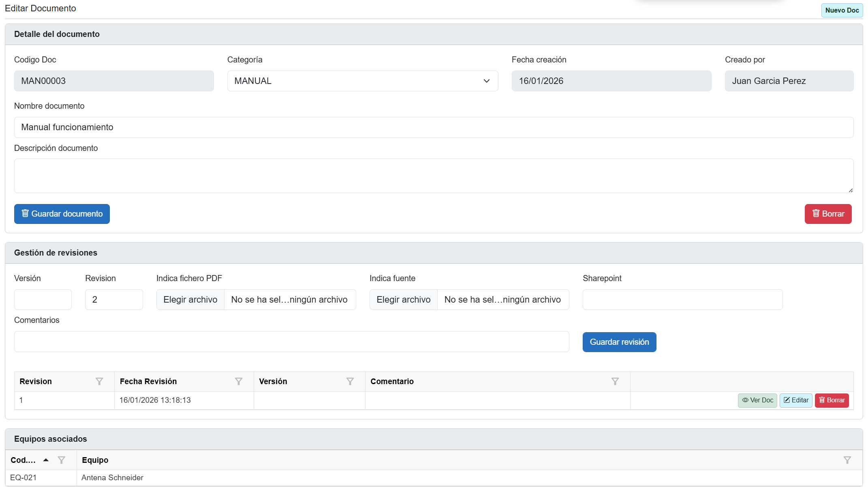Click filter icon in Comentario column header

click(x=615, y=381)
